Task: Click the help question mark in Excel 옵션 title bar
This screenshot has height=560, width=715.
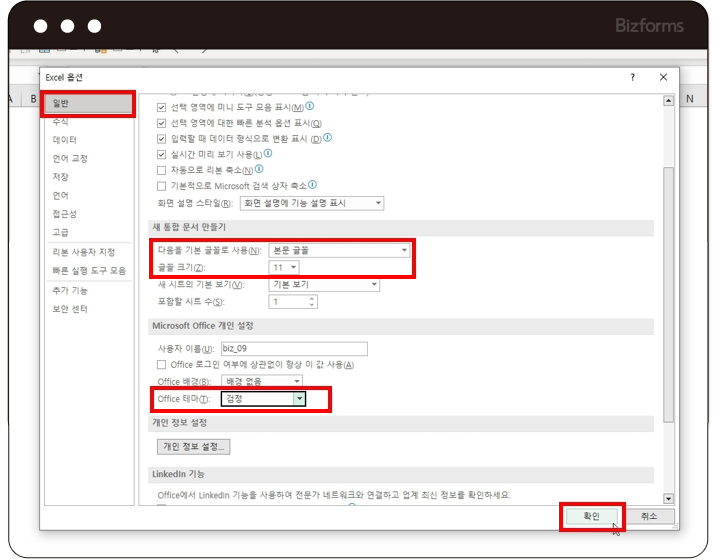Action: pyautogui.click(x=632, y=78)
